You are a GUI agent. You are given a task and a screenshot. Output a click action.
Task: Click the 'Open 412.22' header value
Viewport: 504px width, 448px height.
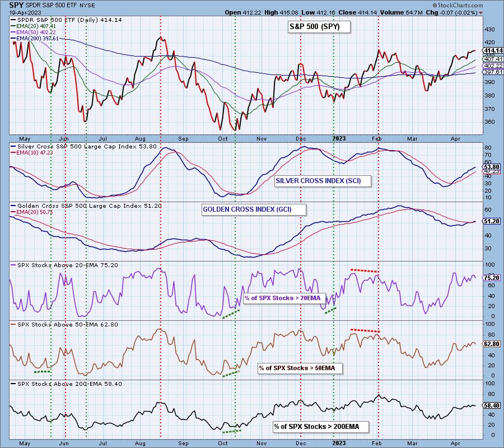click(x=243, y=13)
